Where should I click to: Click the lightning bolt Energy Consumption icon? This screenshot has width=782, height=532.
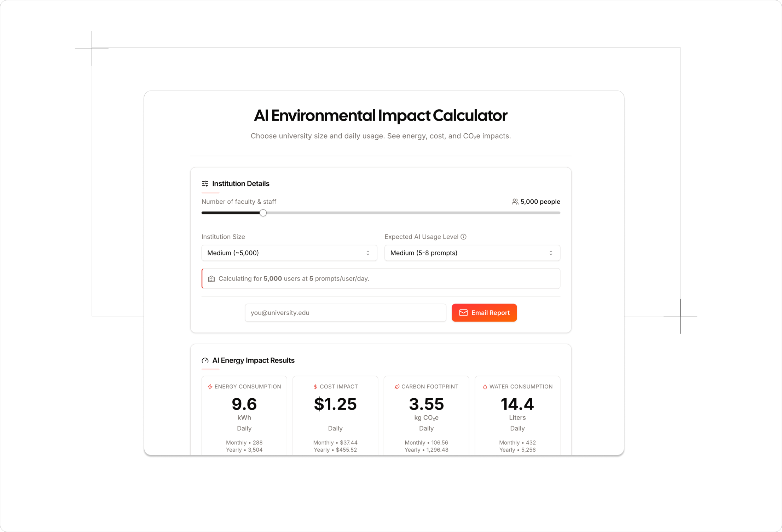tap(210, 387)
